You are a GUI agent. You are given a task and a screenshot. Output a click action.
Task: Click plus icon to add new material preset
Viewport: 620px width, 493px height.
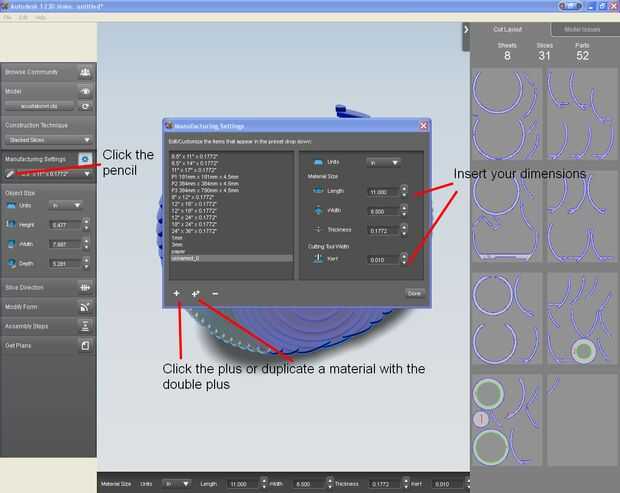176,293
